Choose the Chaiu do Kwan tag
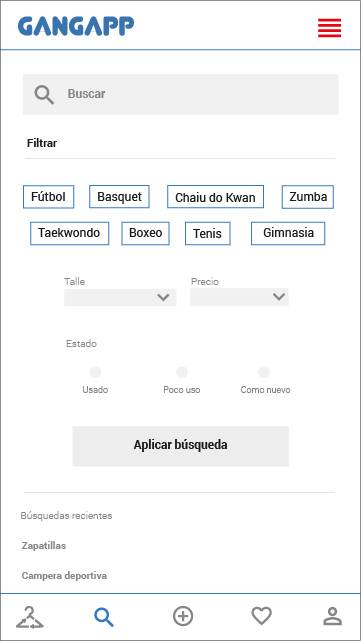 point(215,197)
